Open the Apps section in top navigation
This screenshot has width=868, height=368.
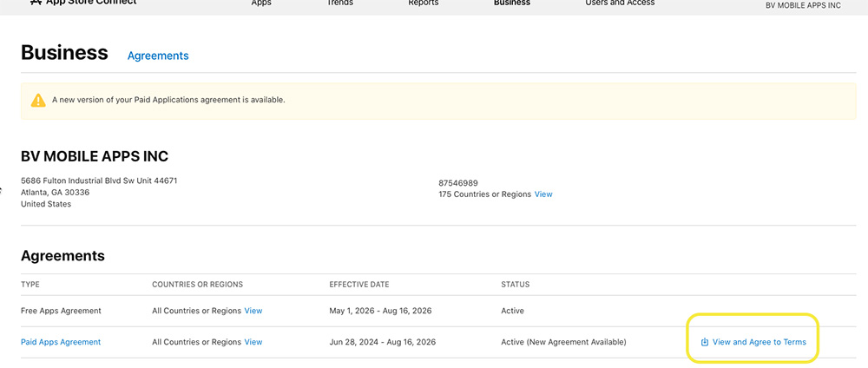(x=260, y=3)
